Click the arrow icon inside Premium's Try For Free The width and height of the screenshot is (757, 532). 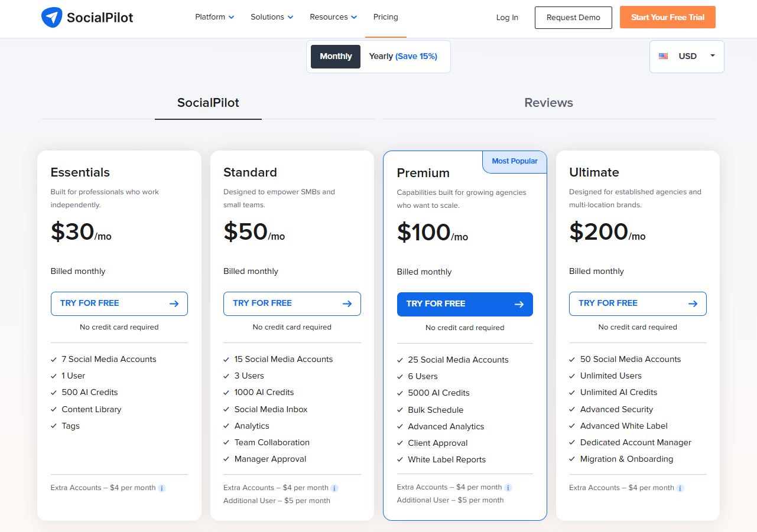519,304
